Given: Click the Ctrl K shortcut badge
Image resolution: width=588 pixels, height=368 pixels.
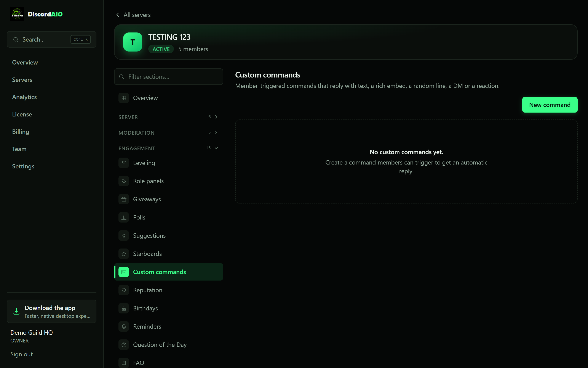Looking at the screenshot, I should pos(80,39).
